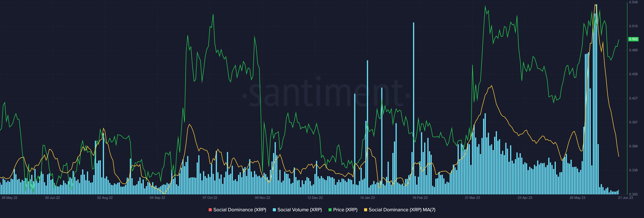
Task: Toggle the Social Volume (XRP) legend entry
Action: click(297, 210)
